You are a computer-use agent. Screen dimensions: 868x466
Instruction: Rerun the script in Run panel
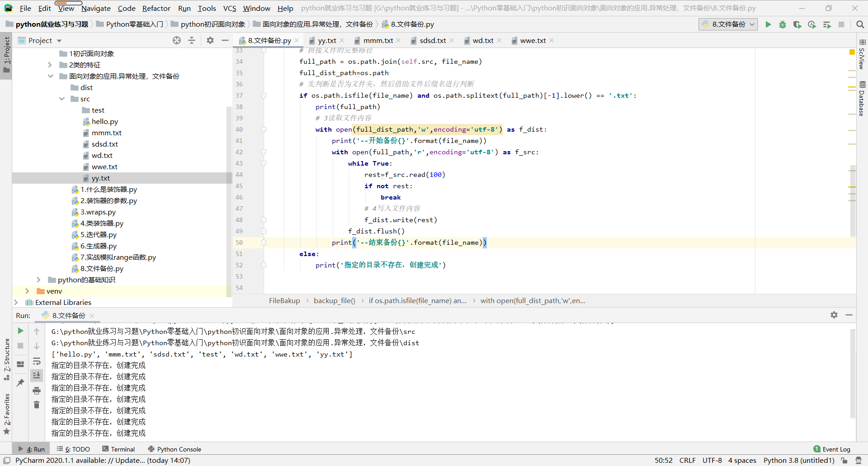[20, 331]
